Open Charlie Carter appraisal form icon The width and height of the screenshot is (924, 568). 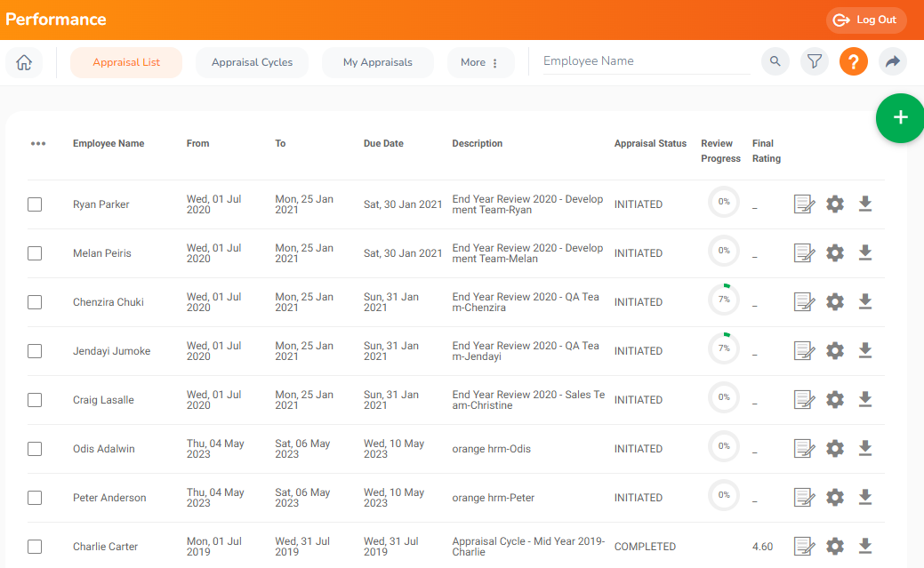804,547
